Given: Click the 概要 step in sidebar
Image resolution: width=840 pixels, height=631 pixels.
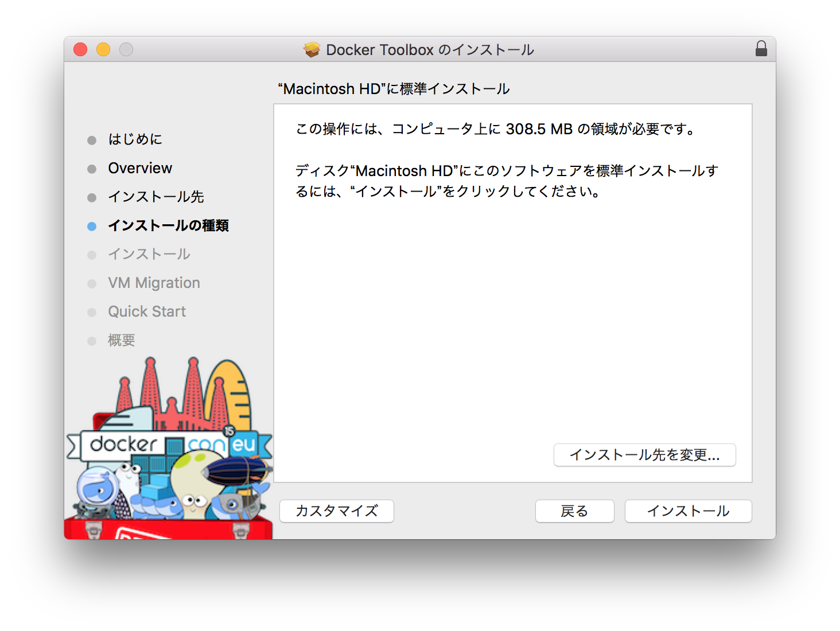Looking at the screenshot, I should point(122,340).
